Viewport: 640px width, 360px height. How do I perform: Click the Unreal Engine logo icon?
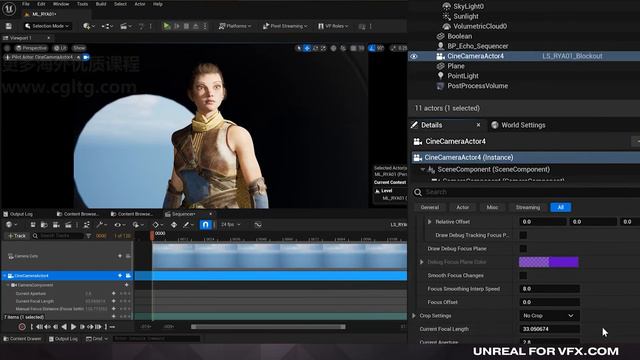point(9,9)
